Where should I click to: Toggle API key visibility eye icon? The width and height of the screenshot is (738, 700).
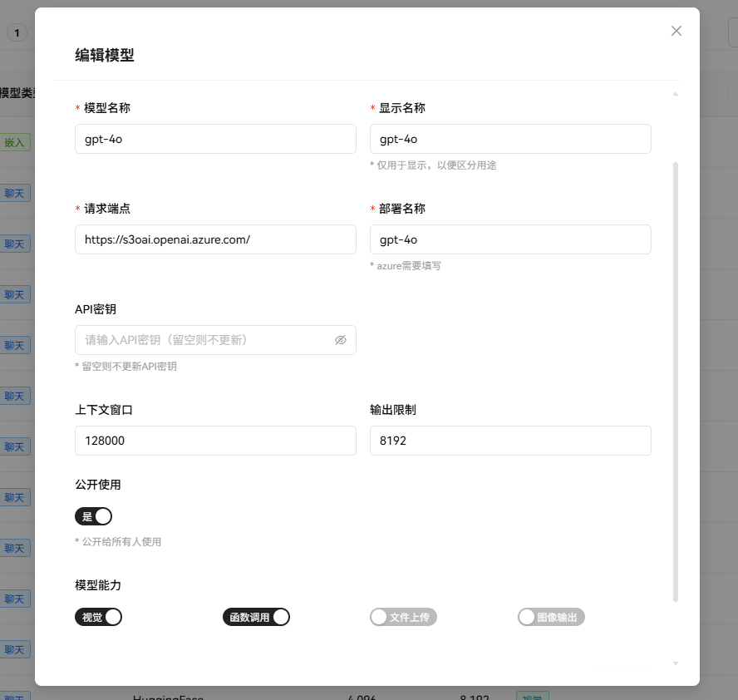click(340, 340)
